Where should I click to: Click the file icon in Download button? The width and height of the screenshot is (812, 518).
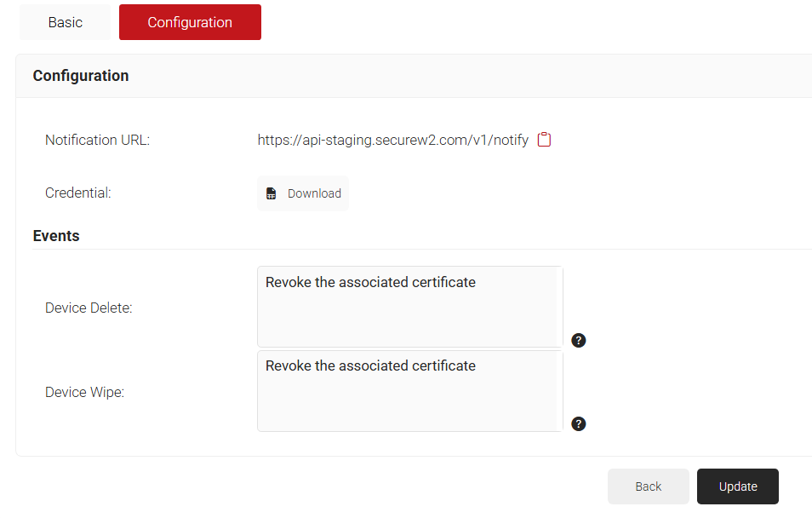click(272, 193)
